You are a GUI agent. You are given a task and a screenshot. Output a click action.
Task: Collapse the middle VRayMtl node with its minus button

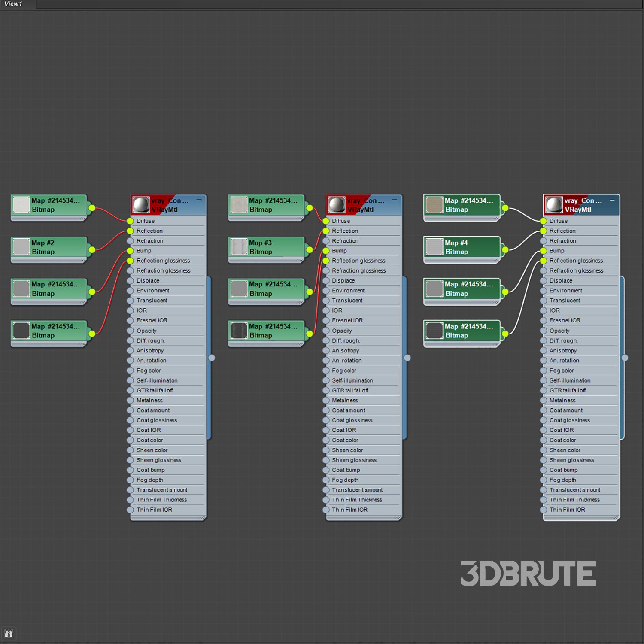395,200
